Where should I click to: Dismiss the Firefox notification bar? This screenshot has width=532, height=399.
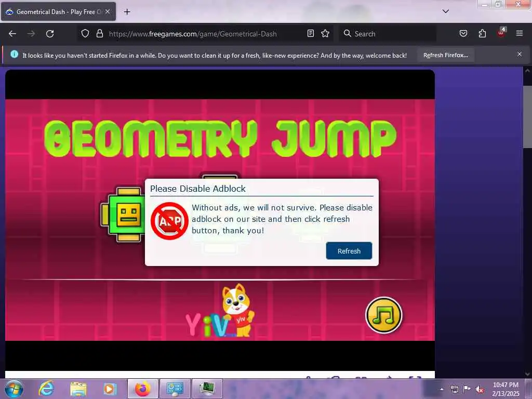[519, 54]
